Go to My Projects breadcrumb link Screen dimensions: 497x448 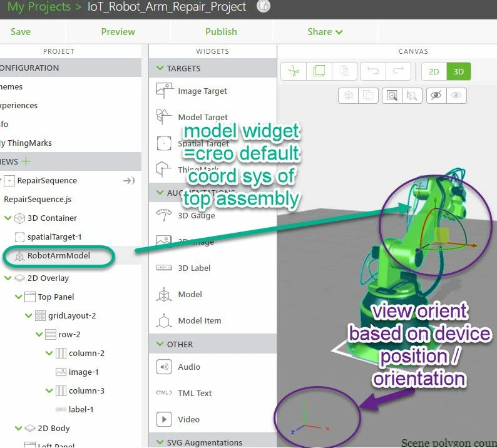point(39,7)
